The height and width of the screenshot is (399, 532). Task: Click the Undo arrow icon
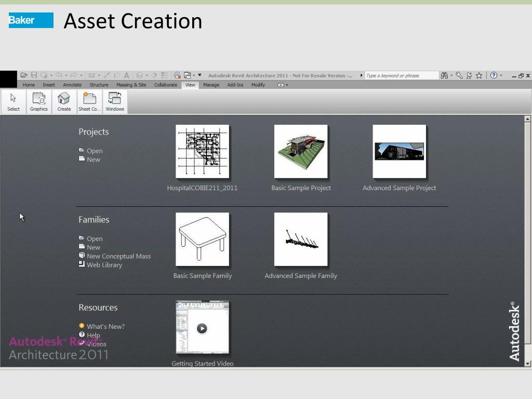59,75
